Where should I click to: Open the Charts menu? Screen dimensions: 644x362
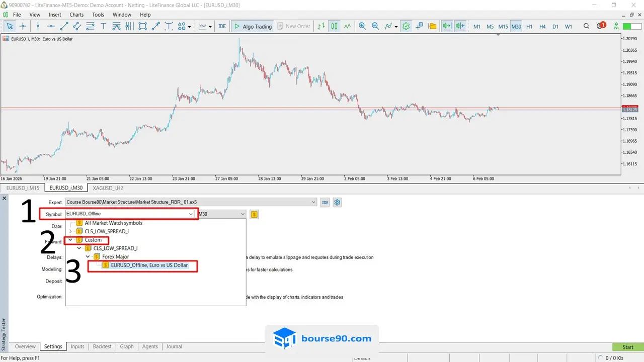pos(76,15)
